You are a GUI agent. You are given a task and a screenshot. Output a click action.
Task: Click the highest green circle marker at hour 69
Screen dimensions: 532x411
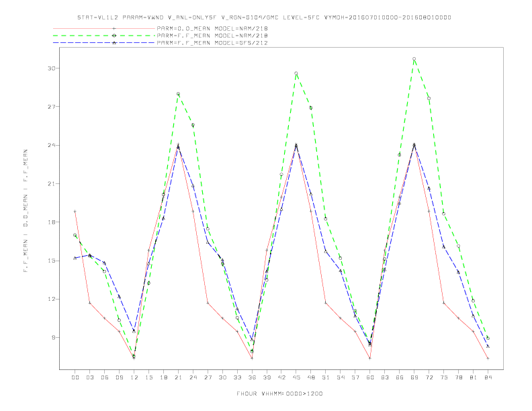click(x=414, y=58)
